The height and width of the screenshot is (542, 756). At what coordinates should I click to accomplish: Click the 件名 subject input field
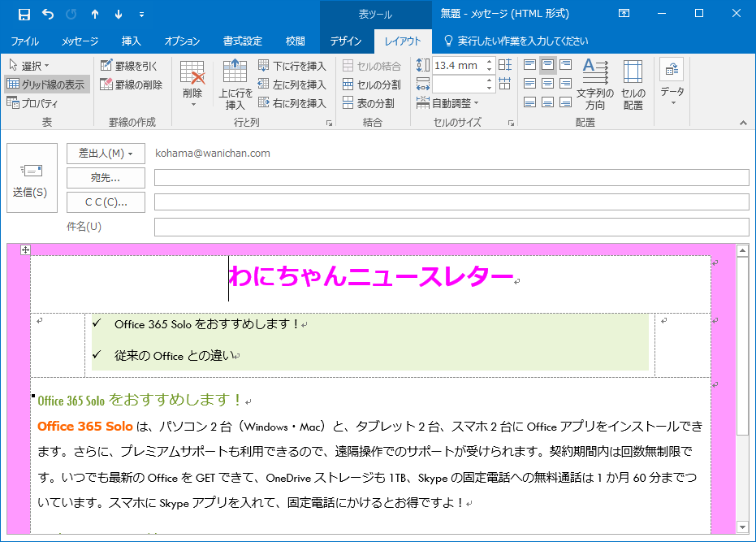(451, 227)
